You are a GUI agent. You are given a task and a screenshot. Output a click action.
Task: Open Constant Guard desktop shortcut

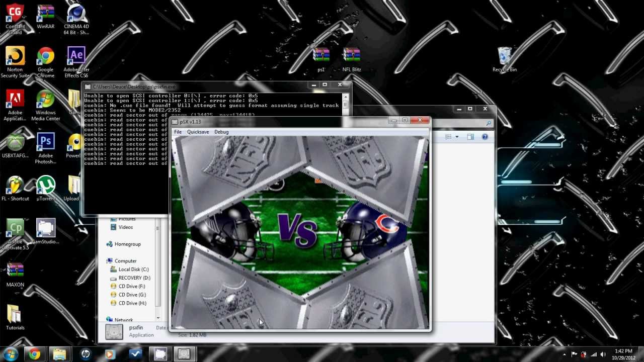[x=15, y=20]
